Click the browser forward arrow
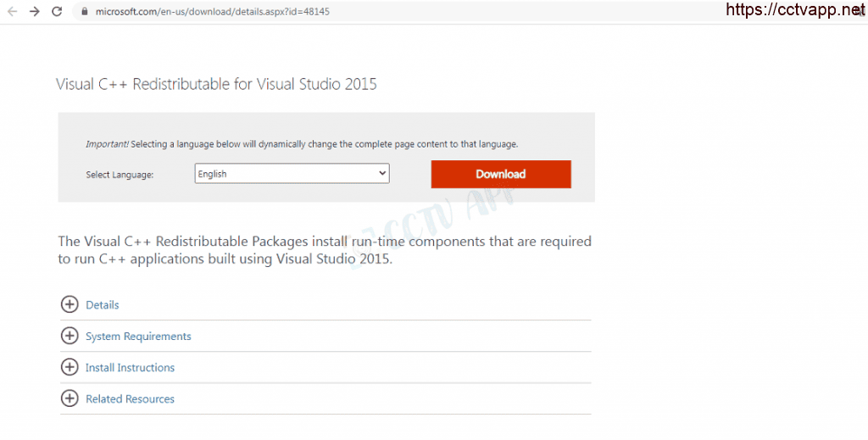Screen dimensions: 868x440 pos(35,12)
